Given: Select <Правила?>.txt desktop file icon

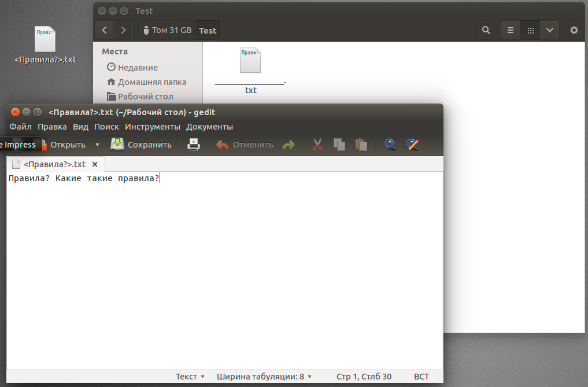Looking at the screenshot, I should click(x=45, y=45).
